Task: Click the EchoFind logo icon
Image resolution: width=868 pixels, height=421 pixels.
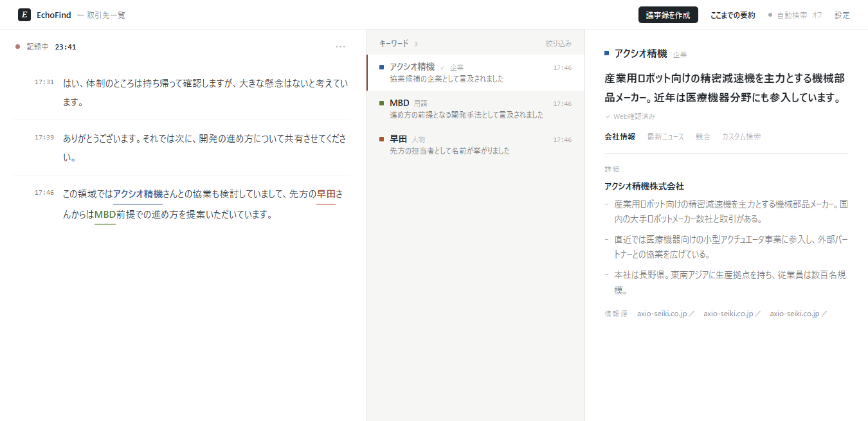Action: click(24, 15)
